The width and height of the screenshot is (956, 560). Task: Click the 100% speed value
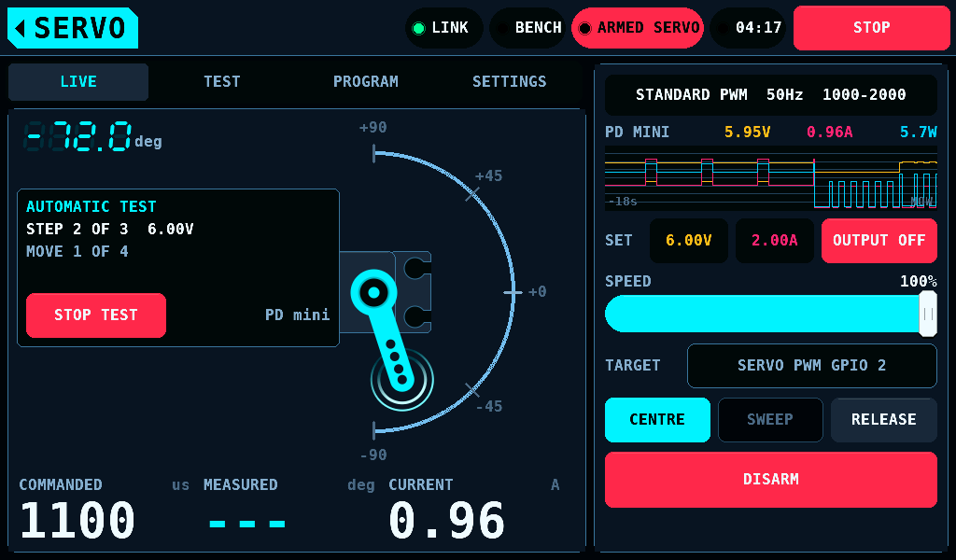[919, 282]
